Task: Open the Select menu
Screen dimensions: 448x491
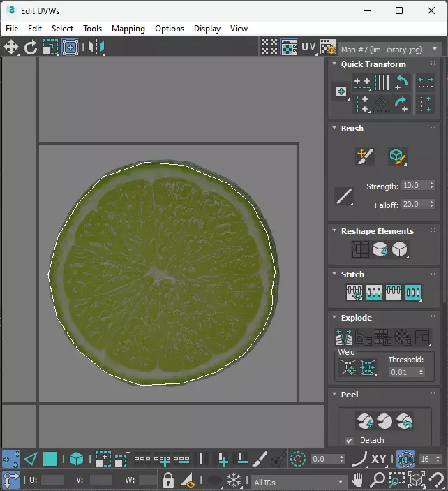Action: [x=62, y=29]
